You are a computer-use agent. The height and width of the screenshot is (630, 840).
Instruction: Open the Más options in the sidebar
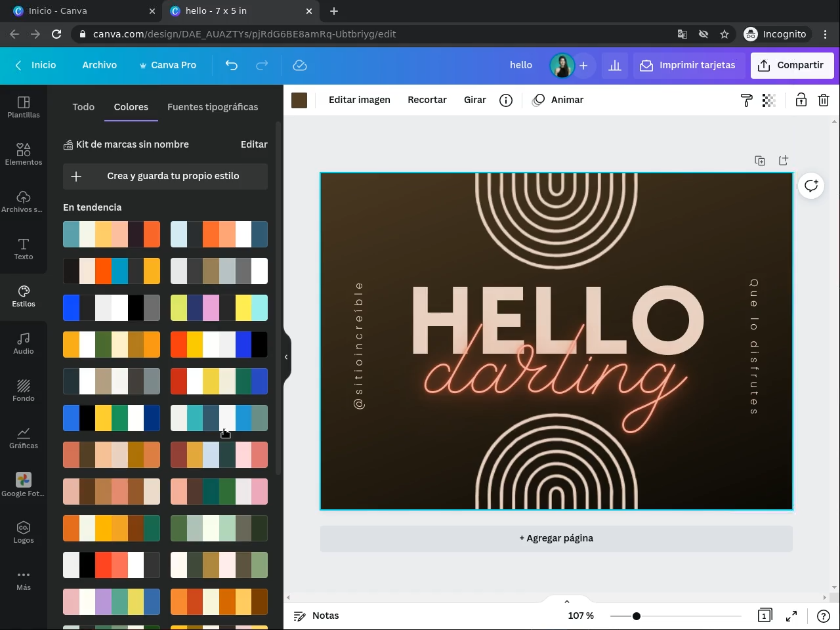(x=24, y=579)
